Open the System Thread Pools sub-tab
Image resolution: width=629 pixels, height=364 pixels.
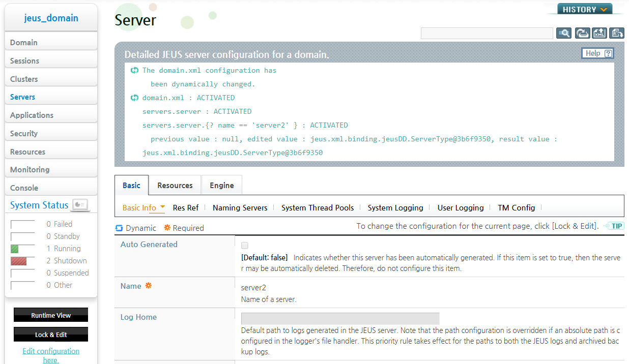(318, 207)
